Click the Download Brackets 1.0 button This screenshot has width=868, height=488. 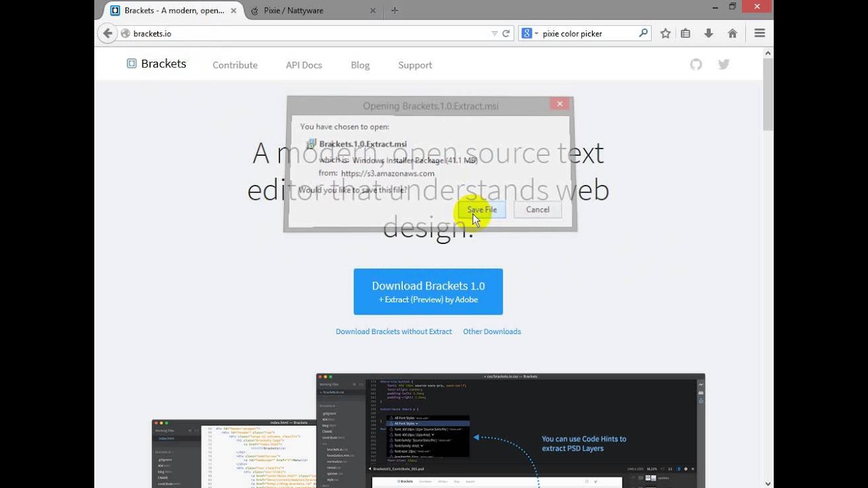[428, 291]
